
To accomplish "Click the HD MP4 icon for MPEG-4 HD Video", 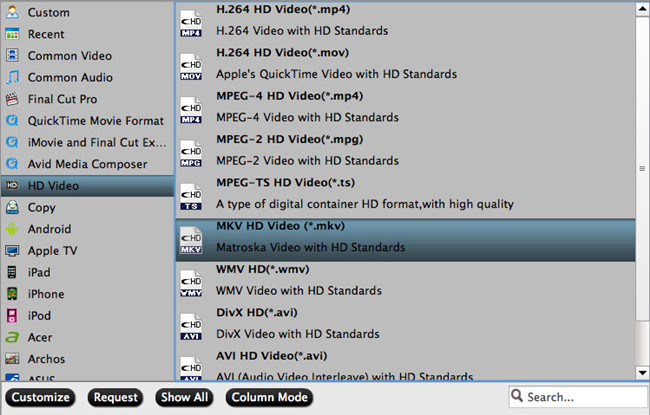I will coord(191,111).
